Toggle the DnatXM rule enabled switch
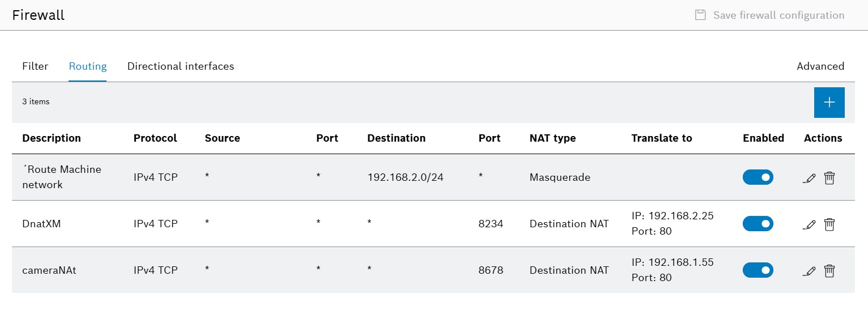 (x=758, y=224)
